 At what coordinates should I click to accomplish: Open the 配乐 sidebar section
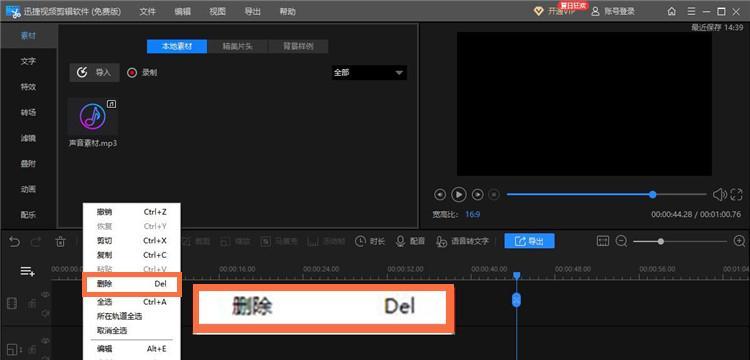point(28,215)
